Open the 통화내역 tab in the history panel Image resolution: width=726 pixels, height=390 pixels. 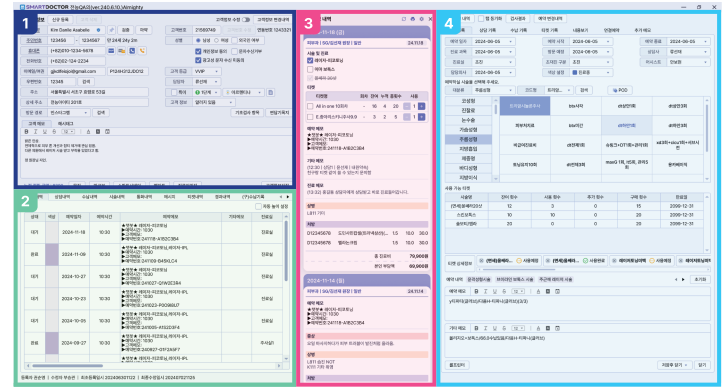point(144,197)
